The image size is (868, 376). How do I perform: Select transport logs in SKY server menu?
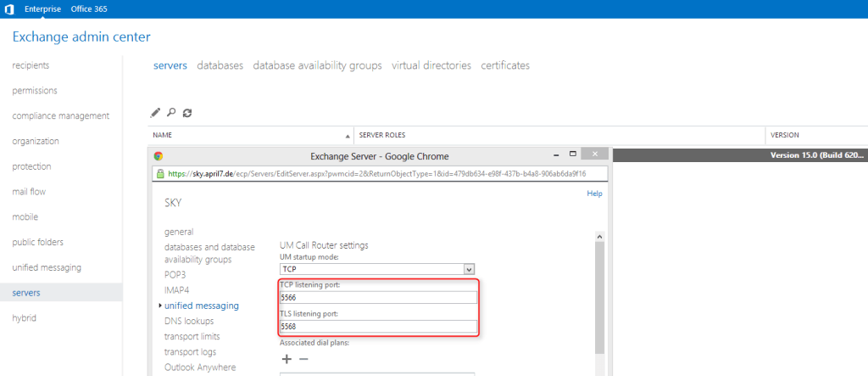[x=191, y=352]
